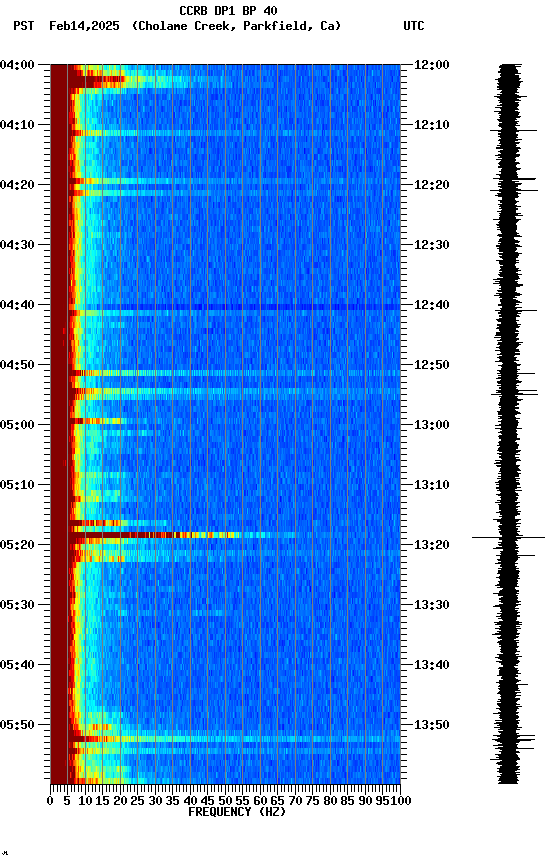Screen dimensions: 552x864
Task: Click the 100 Hz frequency tick label
Action: (401, 801)
